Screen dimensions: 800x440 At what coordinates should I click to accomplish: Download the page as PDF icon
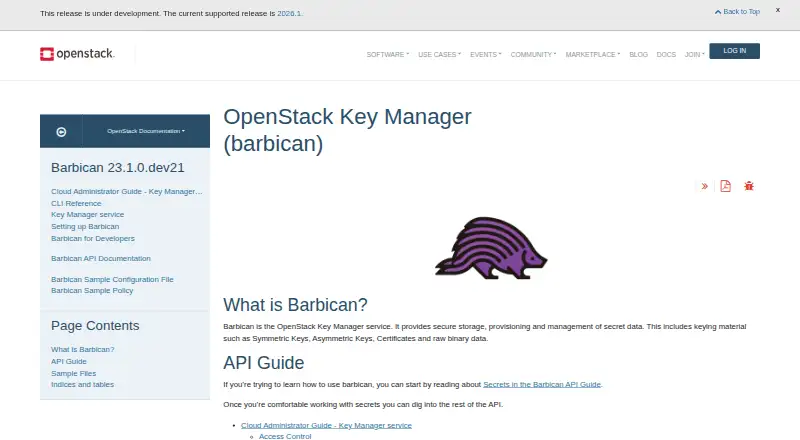725,186
